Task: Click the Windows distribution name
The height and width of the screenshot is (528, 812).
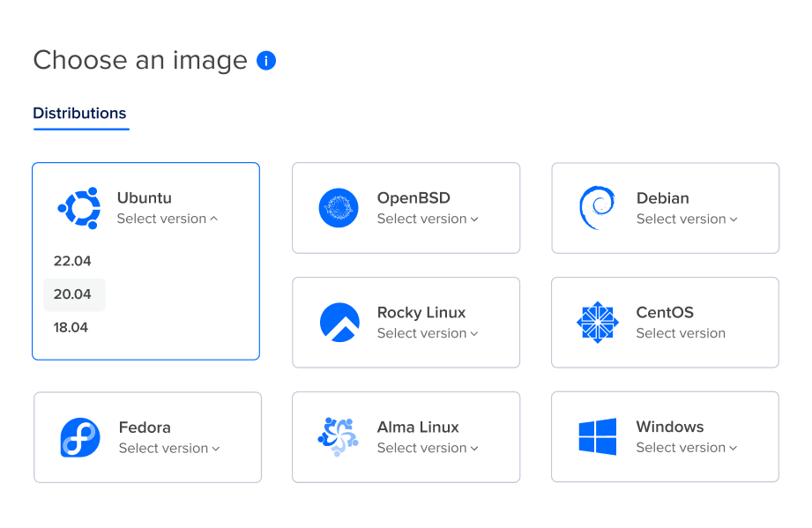Action: click(x=670, y=427)
